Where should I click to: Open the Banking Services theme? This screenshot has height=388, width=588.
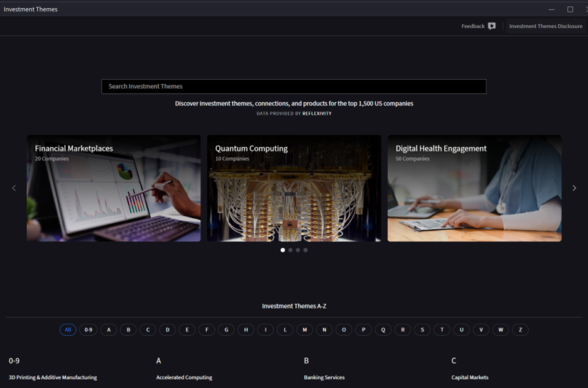click(x=324, y=377)
